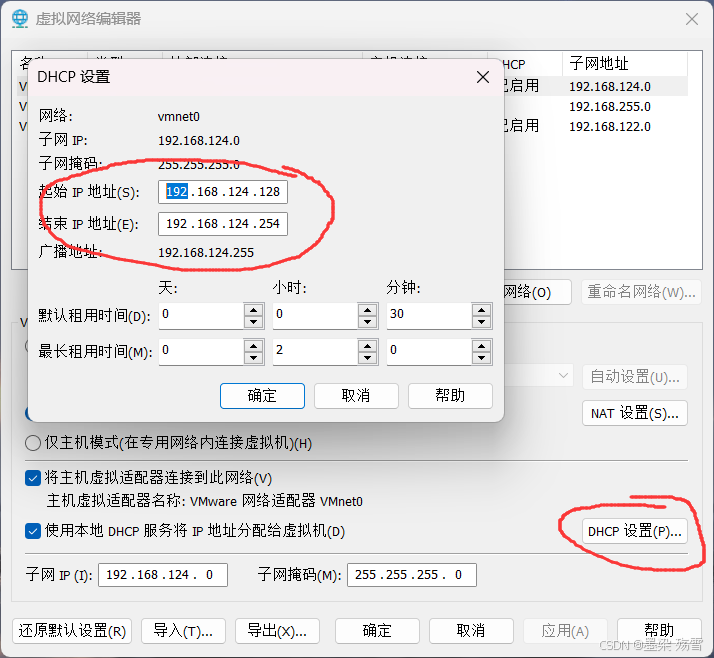Click the 子网 IP (I) input field
The image size is (714, 658).
pos(163,575)
